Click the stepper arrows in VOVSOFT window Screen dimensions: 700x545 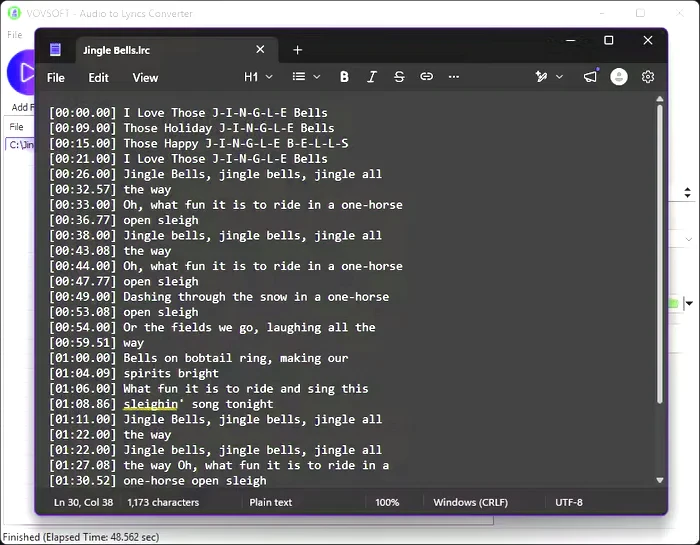tap(688, 193)
